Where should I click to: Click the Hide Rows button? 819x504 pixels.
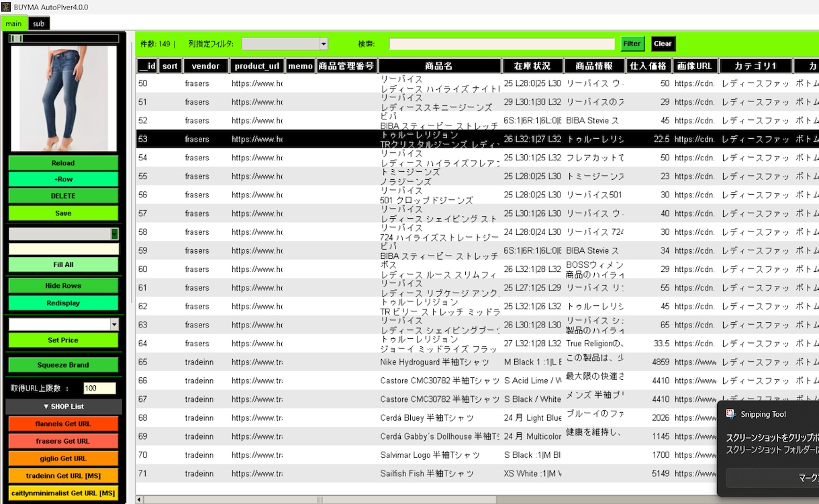[63, 286]
